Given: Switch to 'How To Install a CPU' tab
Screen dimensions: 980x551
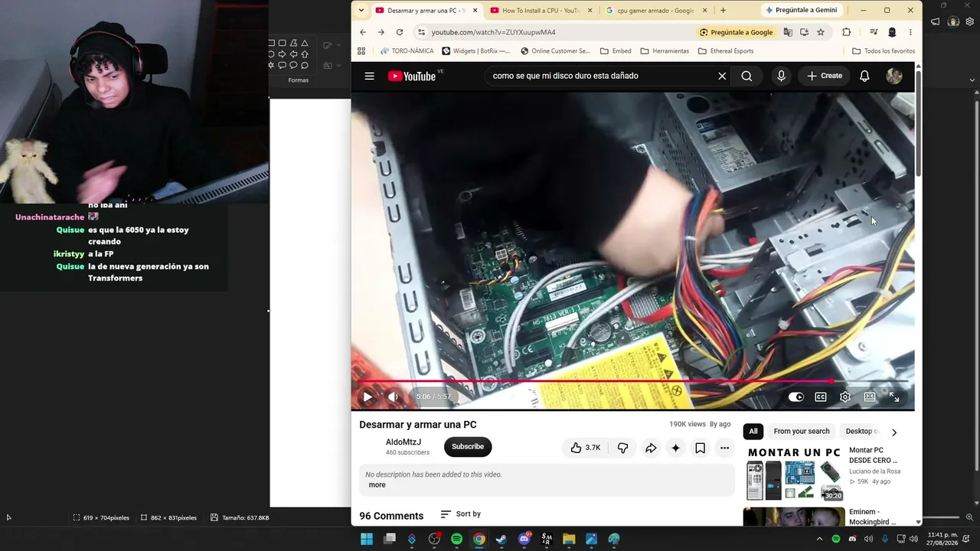Looking at the screenshot, I should tap(541, 11).
